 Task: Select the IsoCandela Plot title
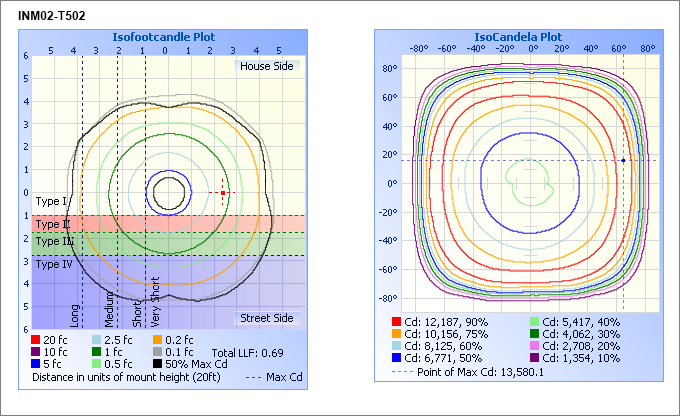click(518, 35)
